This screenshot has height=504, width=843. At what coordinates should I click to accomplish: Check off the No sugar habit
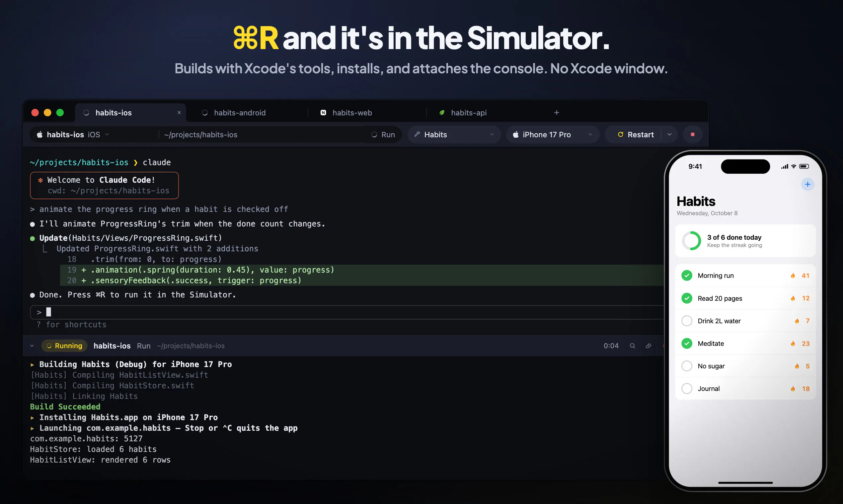(687, 366)
